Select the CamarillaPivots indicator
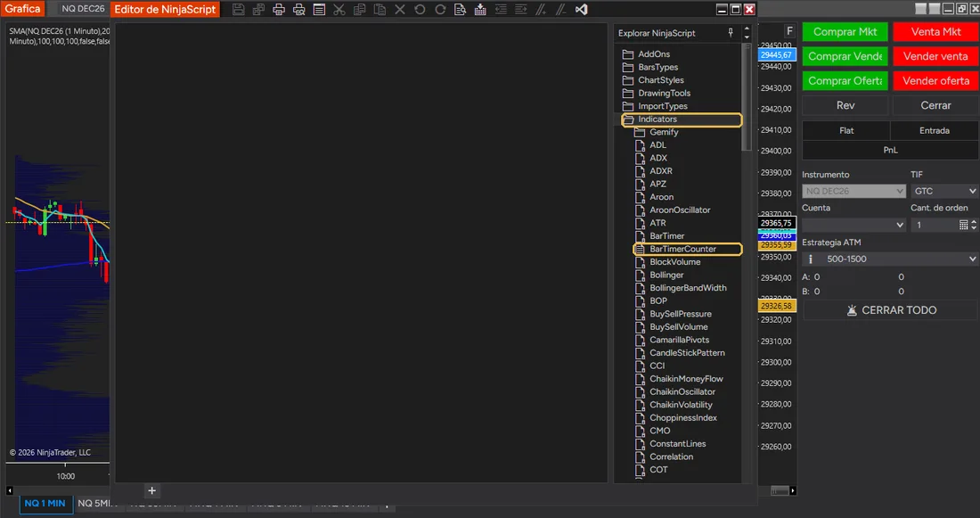This screenshot has height=518, width=980. [680, 340]
